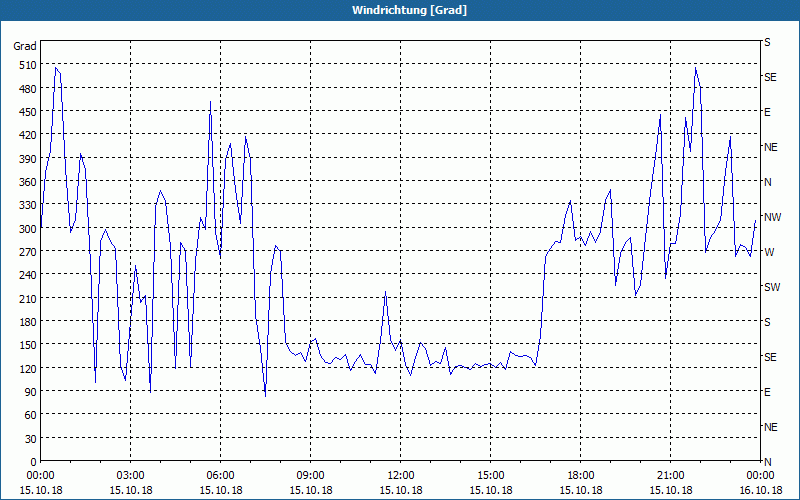
Task: Click the '210' degree axis label
Action: 28,298
